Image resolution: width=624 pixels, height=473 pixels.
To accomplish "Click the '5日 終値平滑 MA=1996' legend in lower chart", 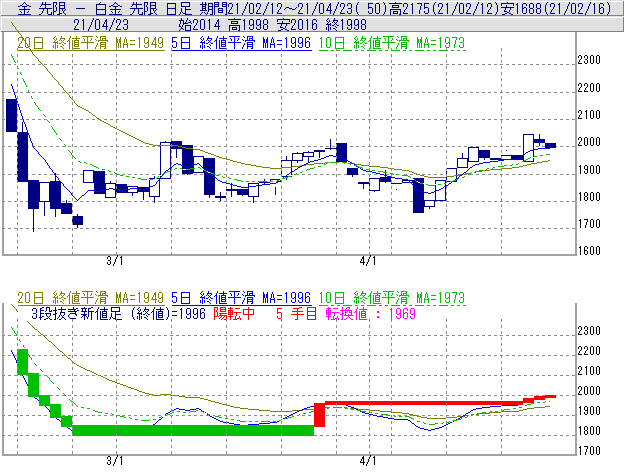I will pos(241,298).
